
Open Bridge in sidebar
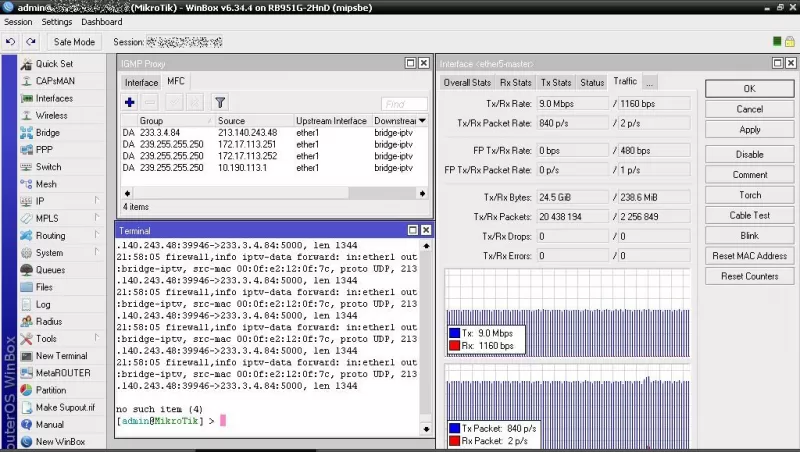(47, 133)
